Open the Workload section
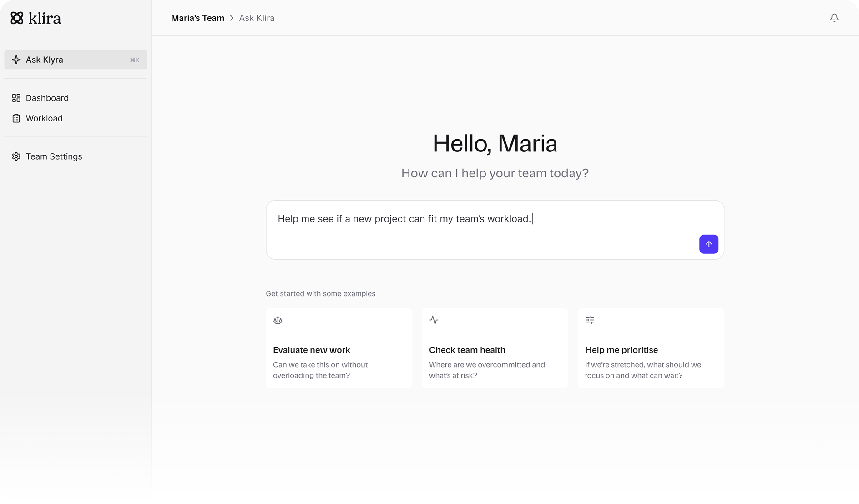 [x=44, y=118]
